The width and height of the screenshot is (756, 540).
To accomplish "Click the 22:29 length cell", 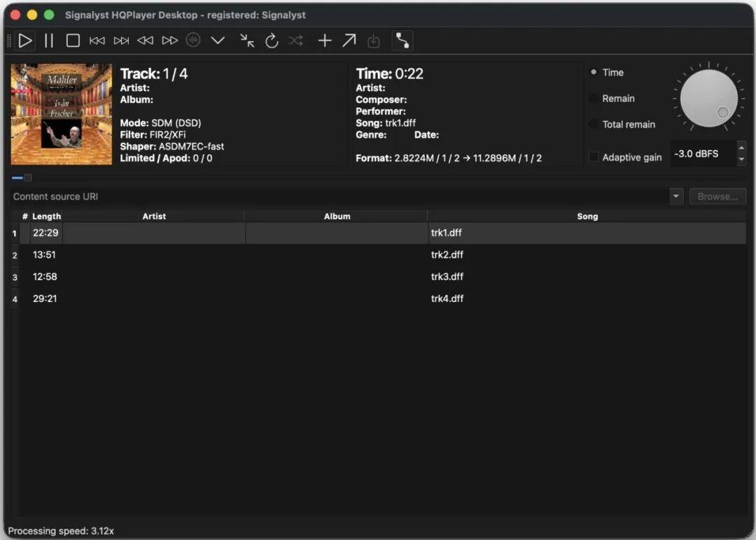I will point(45,233).
